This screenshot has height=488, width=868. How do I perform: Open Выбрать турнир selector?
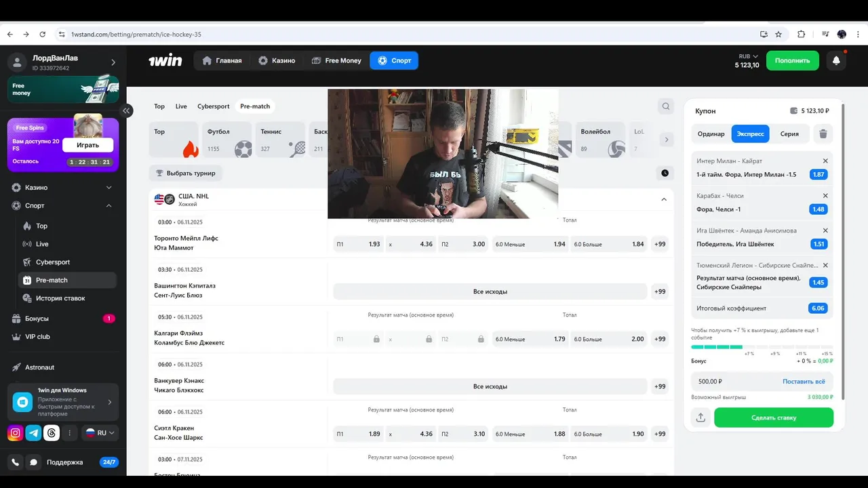tap(186, 173)
